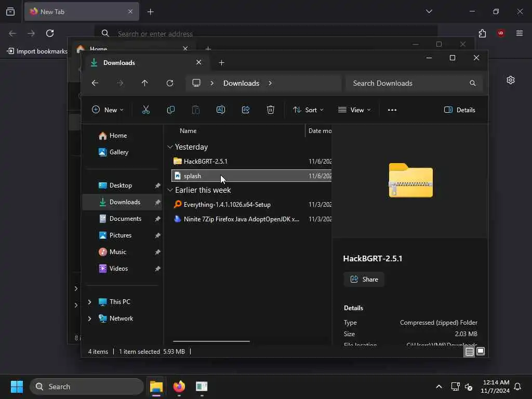Open Firefox extensions puzzle icon
532x399 pixels.
[x=482, y=33]
